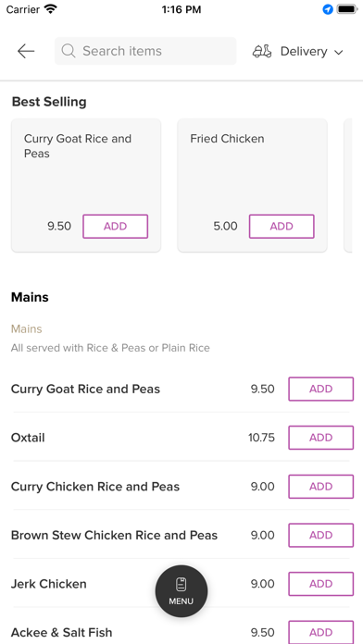363x644 pixels.
Task: Click the Wi-Fi status icon
Action: (51, 9)
